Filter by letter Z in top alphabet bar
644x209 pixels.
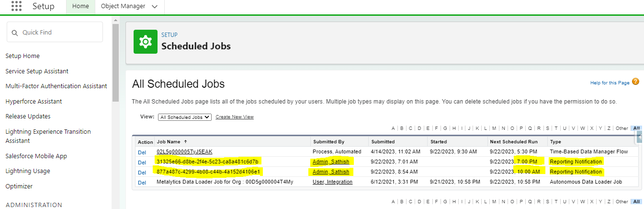(609, 128)
